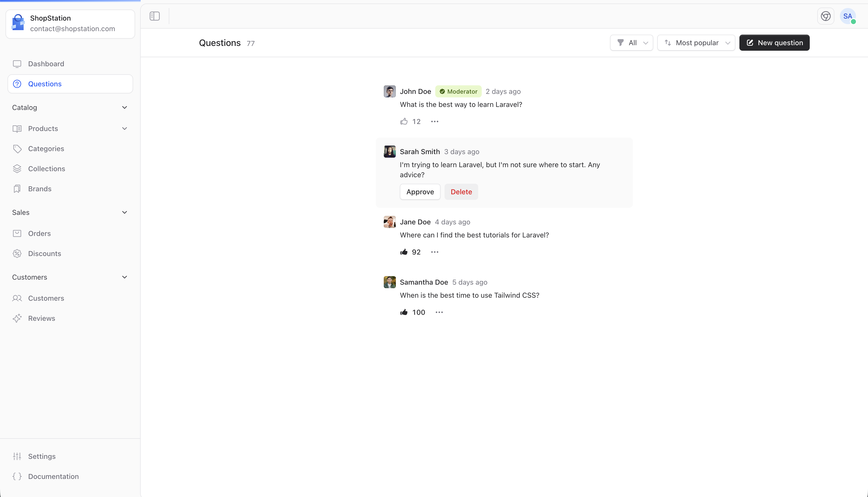Viewport: 868px width, 497px height.
Task: Click the Samantha Doe author name
Action: coord(424,282)
